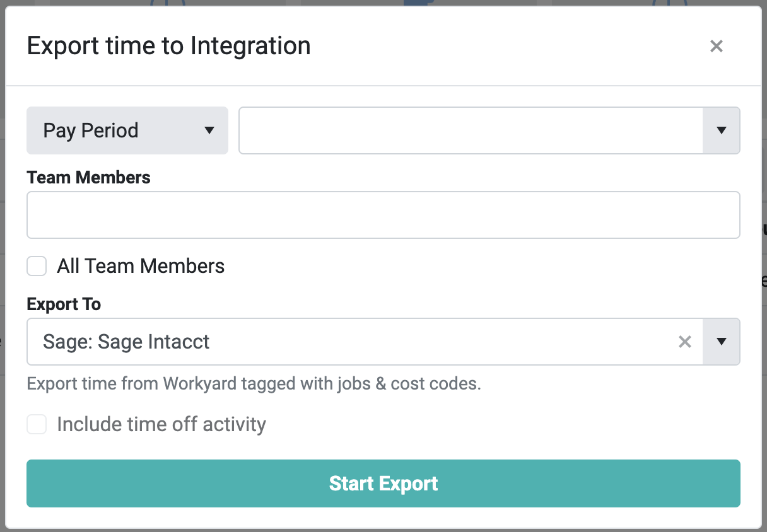Open the Pay Period type dropdown
This screenshot has height=532, width=767.
[127, 130]
